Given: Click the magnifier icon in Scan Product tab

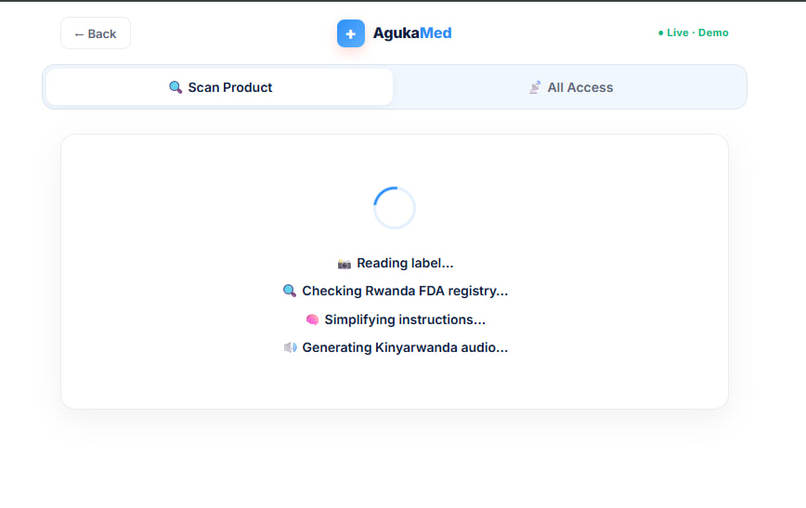Looking at the screenshot, I should pos(175,87).
